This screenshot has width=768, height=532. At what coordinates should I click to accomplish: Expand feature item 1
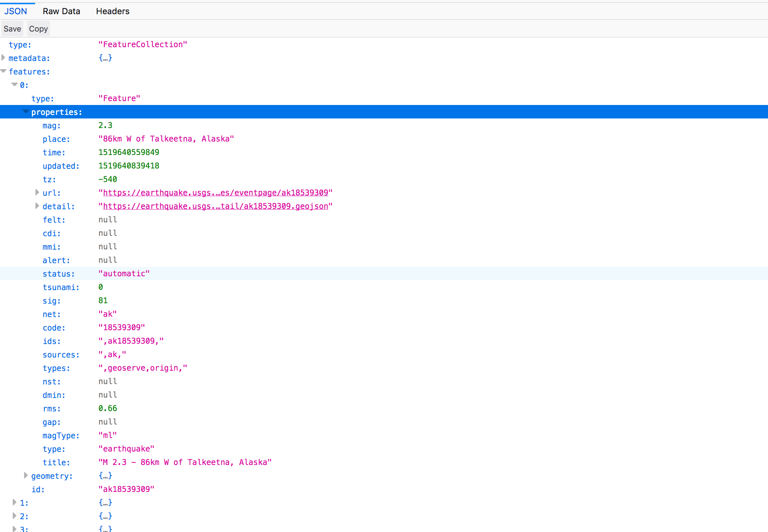coord(15,503)
